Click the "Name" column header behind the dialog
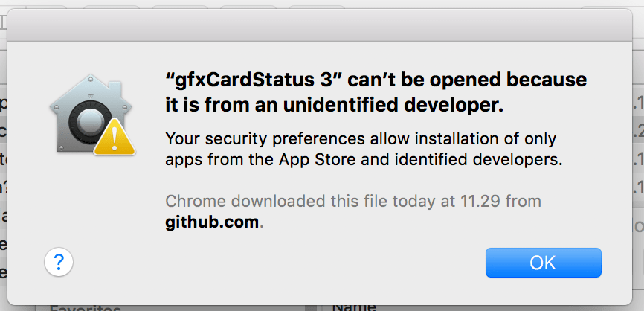The height and width of the screenshot is (311, 644). (x=355, y=307)
